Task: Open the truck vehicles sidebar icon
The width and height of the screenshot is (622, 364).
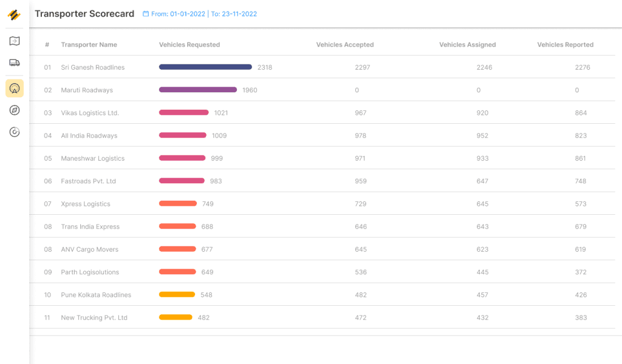Action: click(x=15, y=62)
